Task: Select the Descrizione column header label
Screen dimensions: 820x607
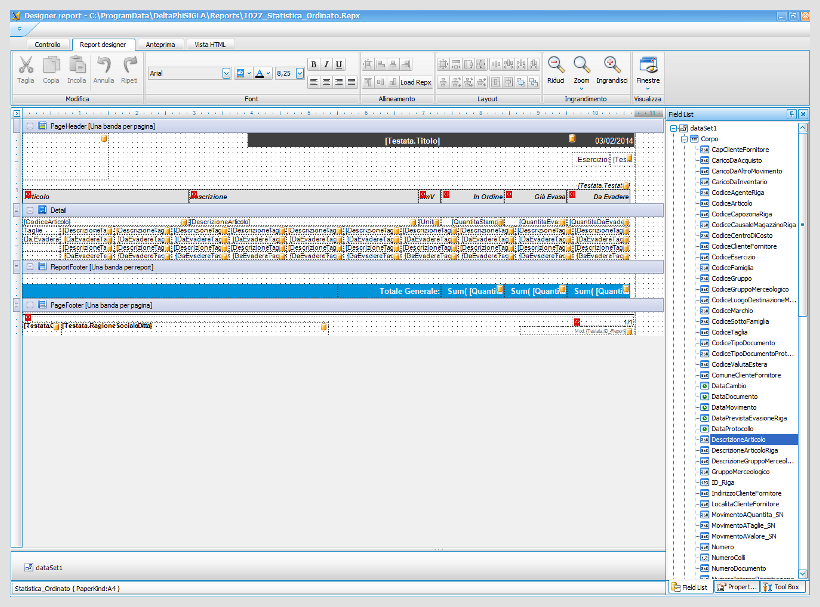Action: coord(303,197)
